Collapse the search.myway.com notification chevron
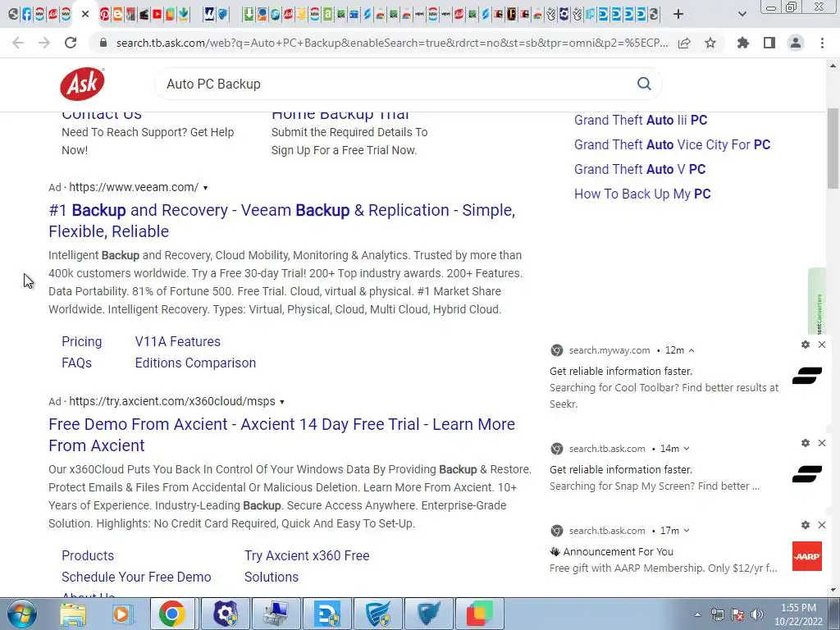This screenshot has width=840, height=630. coord(692,350)
